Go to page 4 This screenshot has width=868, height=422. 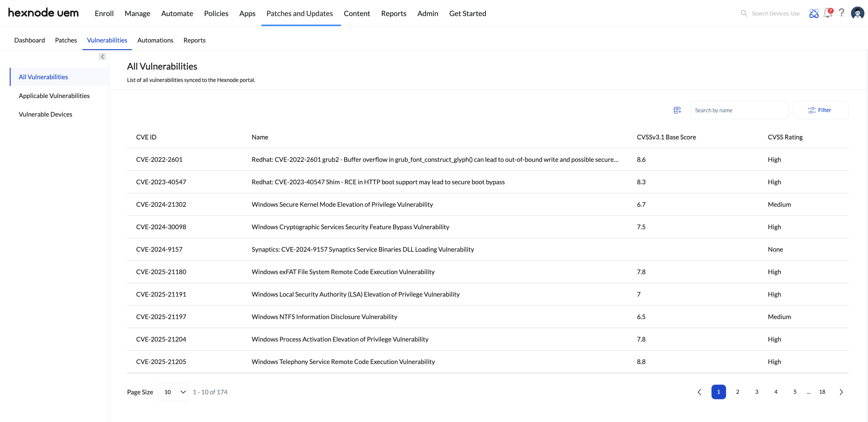[x=776, y=392]
